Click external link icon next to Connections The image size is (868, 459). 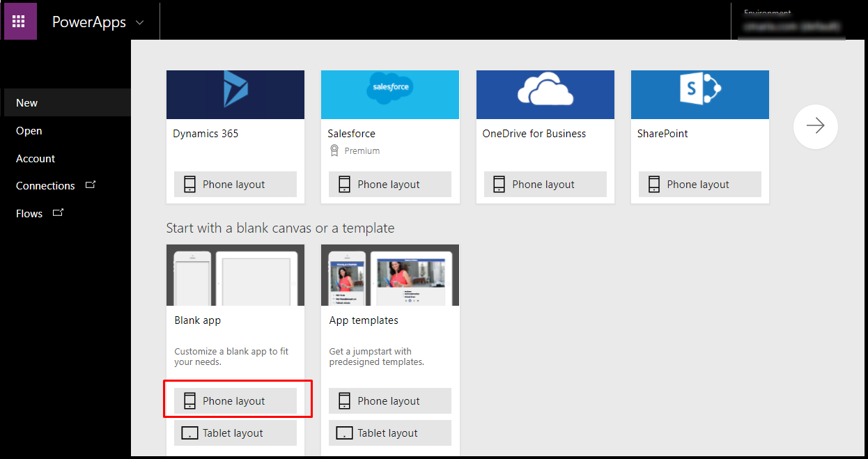tap(90, 185)
